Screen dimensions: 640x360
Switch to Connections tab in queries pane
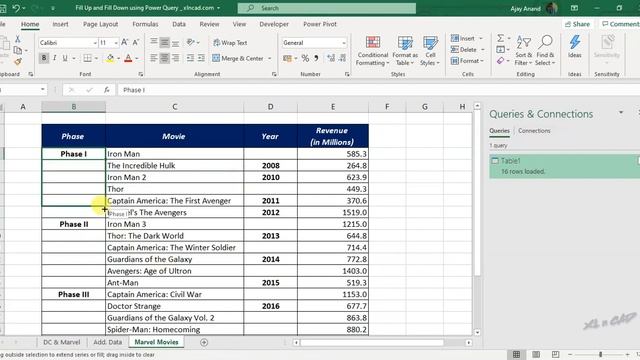(x=534, y=131)
